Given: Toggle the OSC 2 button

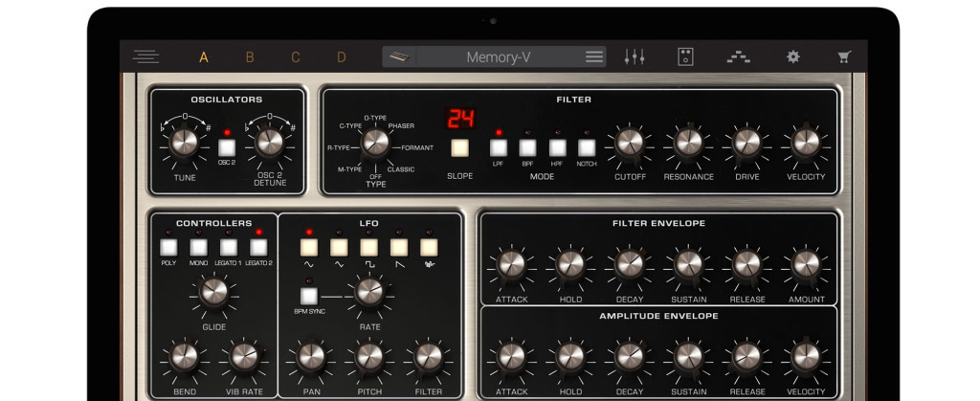Looking at the screenshot, I should point(227,147).
